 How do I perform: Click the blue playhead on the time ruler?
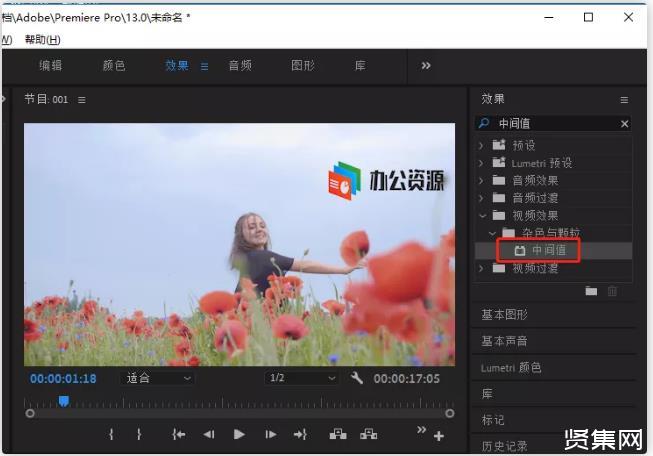[x=63, y=401]
